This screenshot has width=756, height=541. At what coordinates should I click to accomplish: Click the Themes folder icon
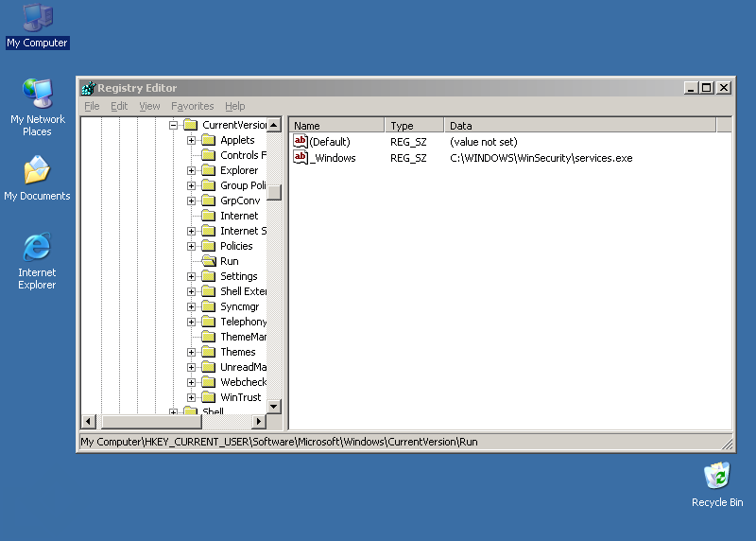click(208, 352)
